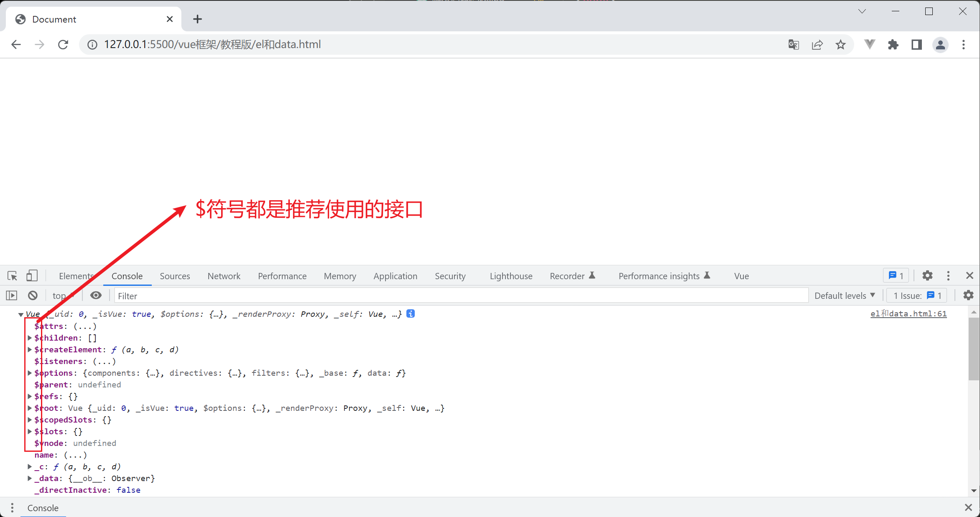Open the DevTools settings gear
Viewport: 980px width, 517px height.
point(927,276)
